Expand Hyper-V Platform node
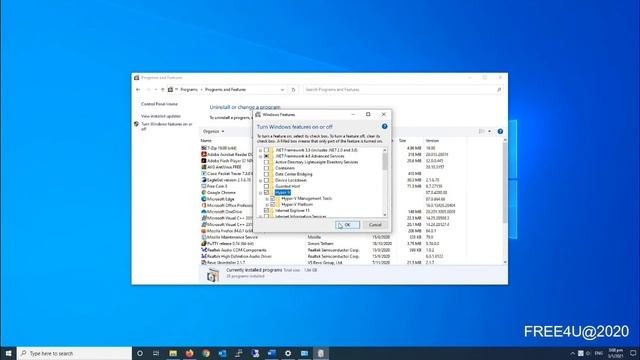Screen dimensions: 640x360 (x=267, y=204)
